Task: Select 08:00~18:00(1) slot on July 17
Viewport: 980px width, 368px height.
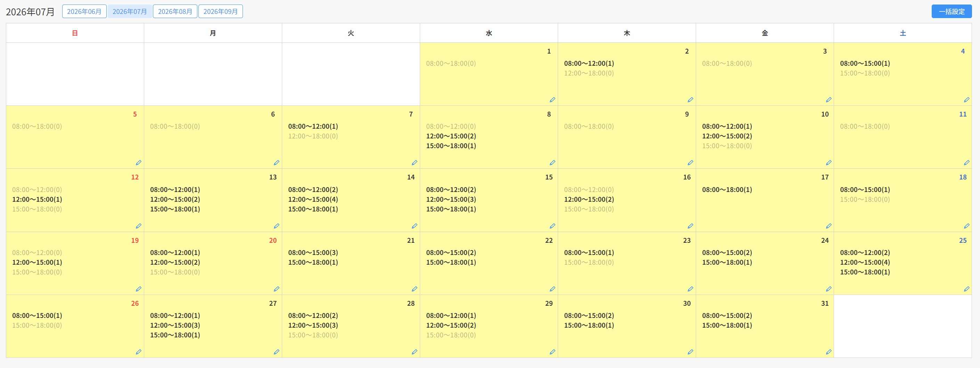Action: 727,190
